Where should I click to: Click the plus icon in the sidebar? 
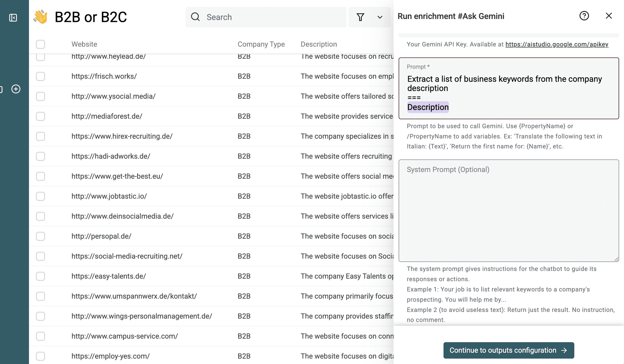(x=16, y=89)
